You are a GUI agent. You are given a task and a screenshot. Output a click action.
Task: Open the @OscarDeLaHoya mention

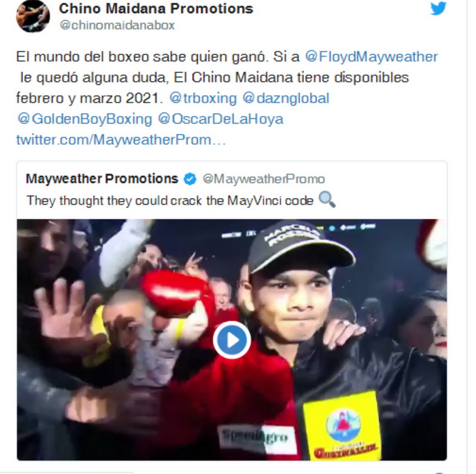point(220,119)
